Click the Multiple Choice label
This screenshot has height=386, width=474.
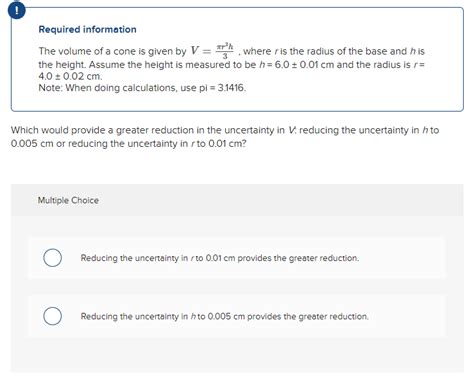click(x=68, y=200)
